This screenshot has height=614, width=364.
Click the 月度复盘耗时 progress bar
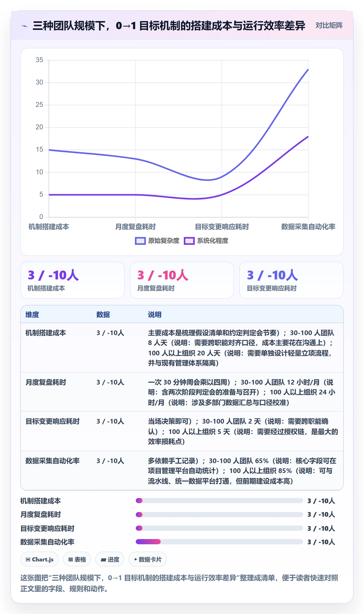(219, 515)
